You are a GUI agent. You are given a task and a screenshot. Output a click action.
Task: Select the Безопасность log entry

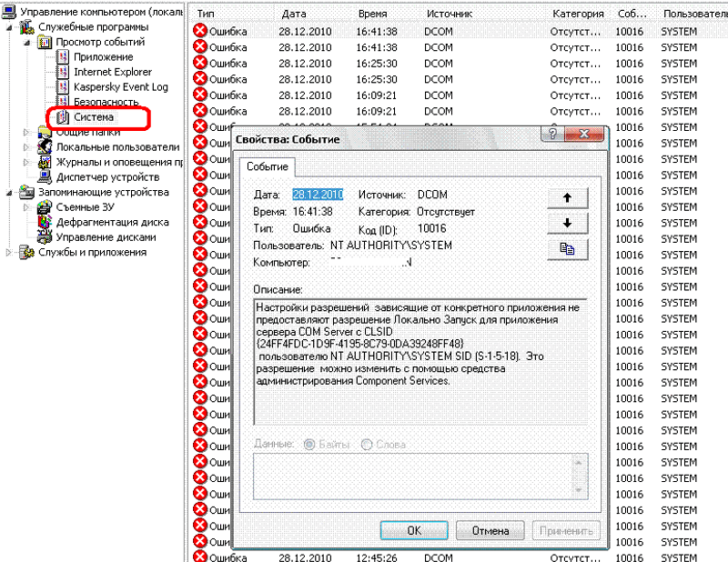[x=106, y=102]
